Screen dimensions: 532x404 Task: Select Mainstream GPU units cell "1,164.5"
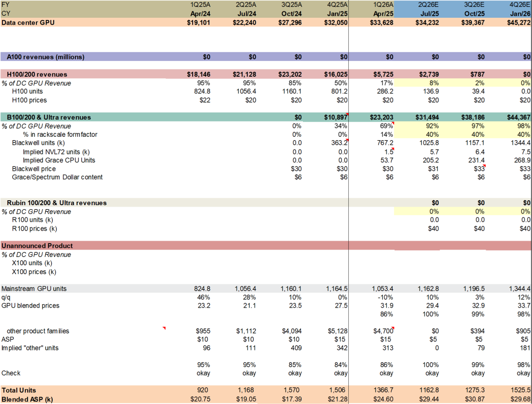[337, 289]
